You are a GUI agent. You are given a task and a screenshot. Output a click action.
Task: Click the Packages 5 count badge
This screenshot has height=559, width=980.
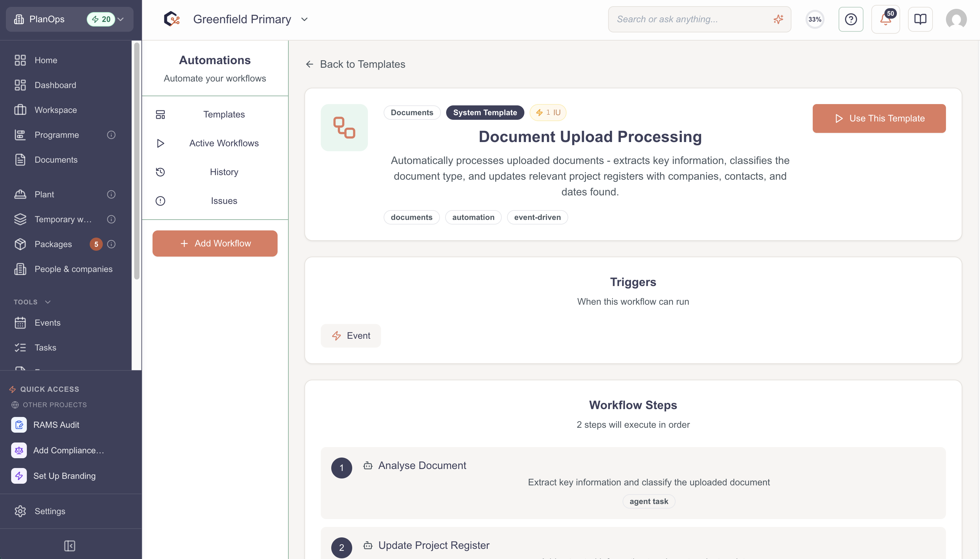coord(96,244)
